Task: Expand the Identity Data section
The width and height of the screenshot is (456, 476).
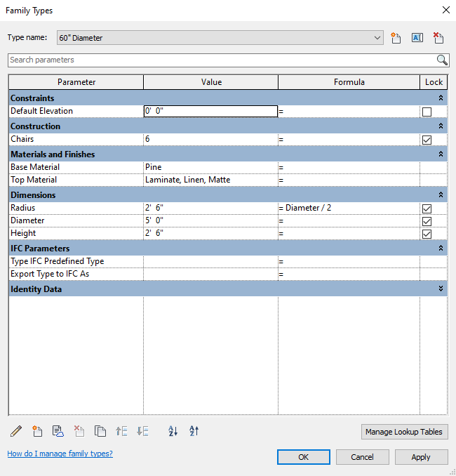Action: pos(441,289)
